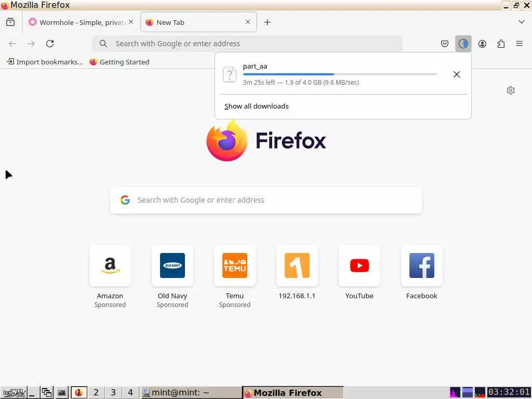Cancel the part_aa download
Screen dimensions: 532x399
coord(457,74)
